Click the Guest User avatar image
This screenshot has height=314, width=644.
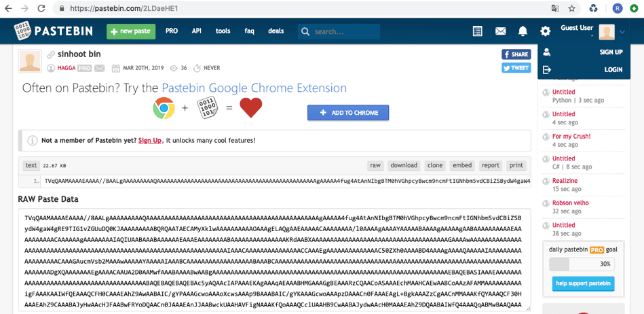[607, 32]
